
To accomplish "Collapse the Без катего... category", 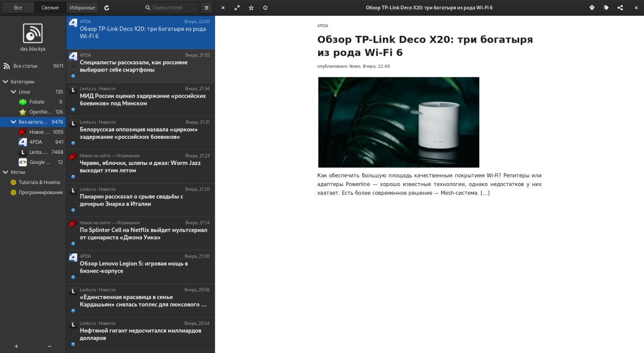I will click(x=14, y=122).
